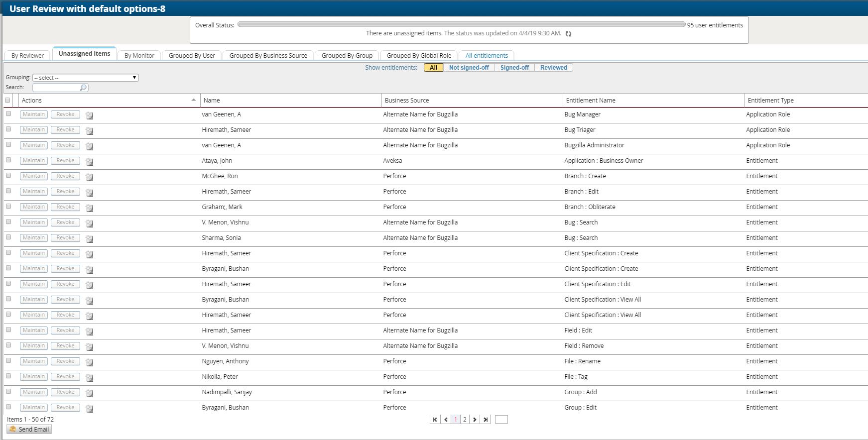This screenshot has height=440, width=868.
Task: Click the page number input box
Action: (501, 420)
